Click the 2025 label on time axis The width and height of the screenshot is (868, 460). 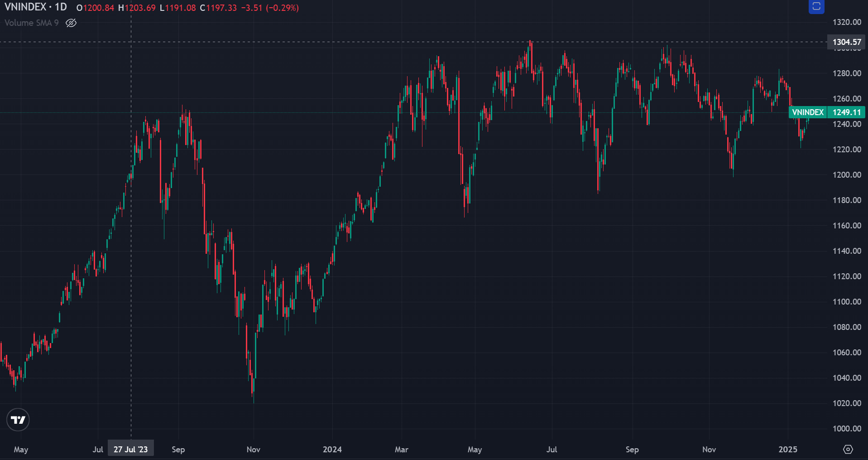pyautogui.click(x=787, y=449)
